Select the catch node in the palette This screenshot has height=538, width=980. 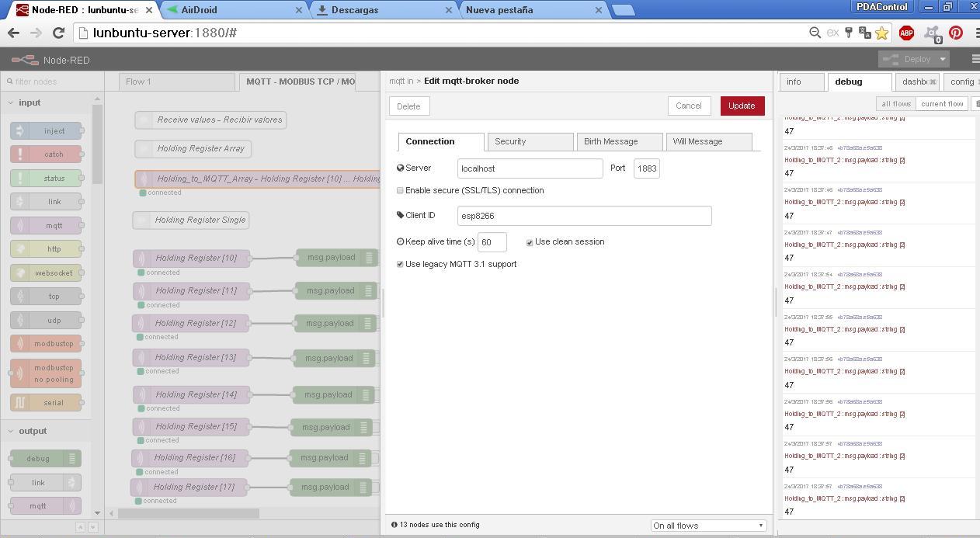point(47,154)
